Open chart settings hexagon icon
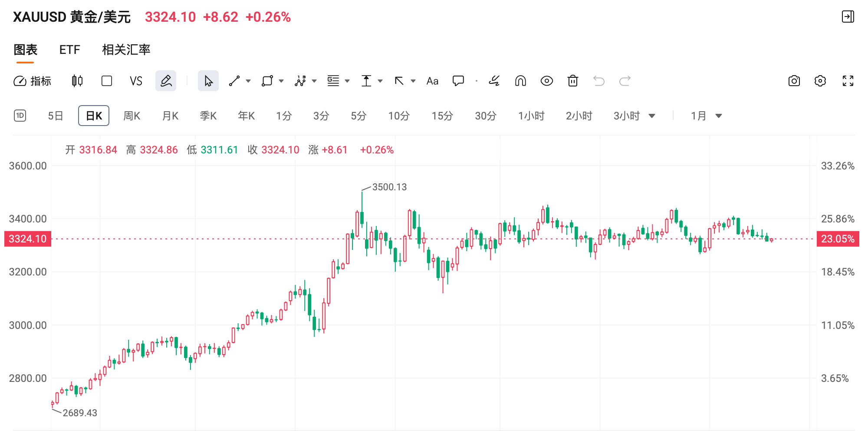Screen dimensions: 868x431 (x=820, y=81)
